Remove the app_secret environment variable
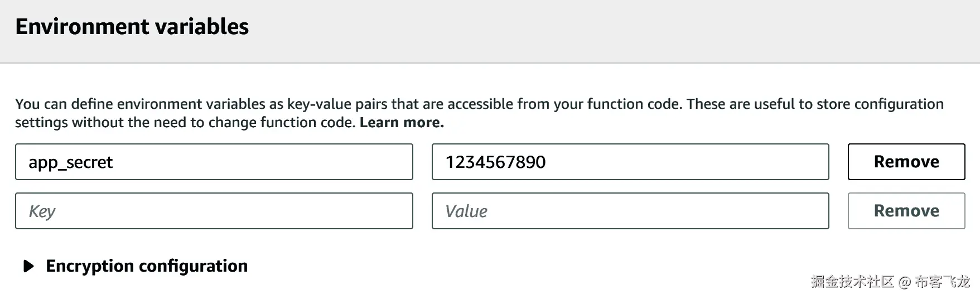The image size is (980, 299). point(906,162)
